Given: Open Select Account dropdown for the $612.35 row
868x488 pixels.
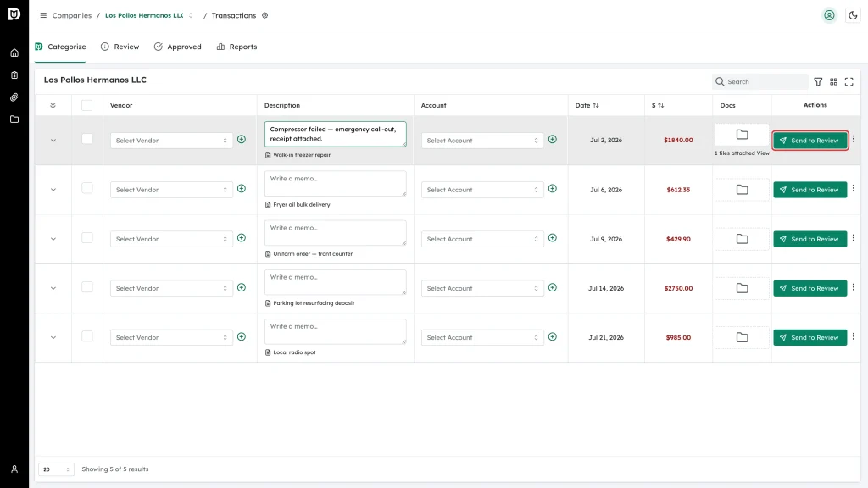Looking at the screenshot, I should click(482, 190).
